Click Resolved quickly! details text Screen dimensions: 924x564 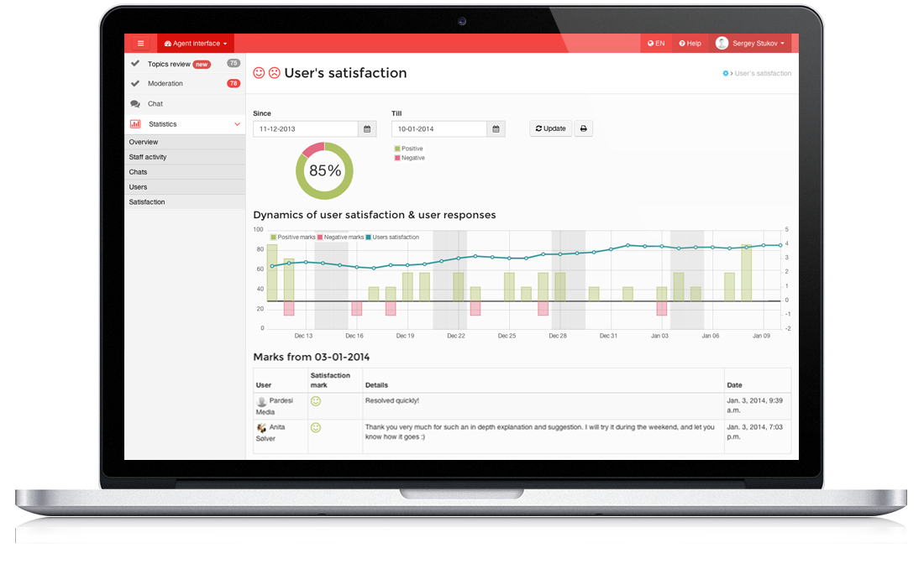392,400
